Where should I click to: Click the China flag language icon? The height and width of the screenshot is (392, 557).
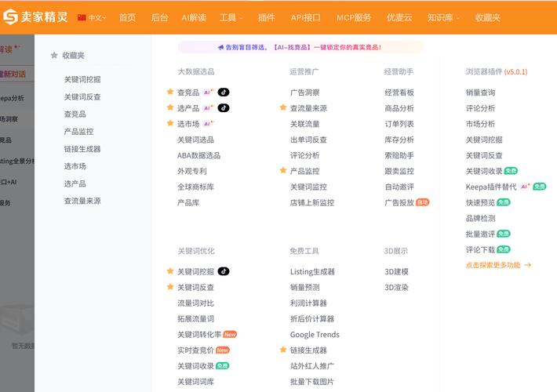tap(82, 17)
